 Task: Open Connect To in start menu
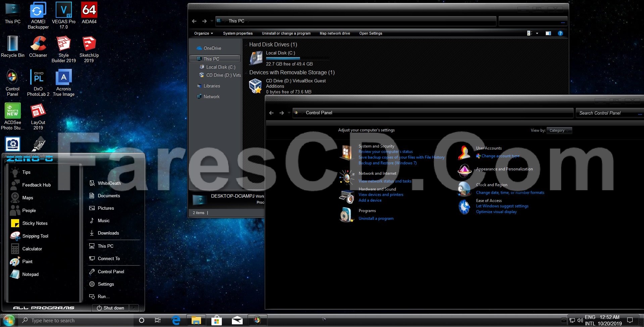point(104,258)
